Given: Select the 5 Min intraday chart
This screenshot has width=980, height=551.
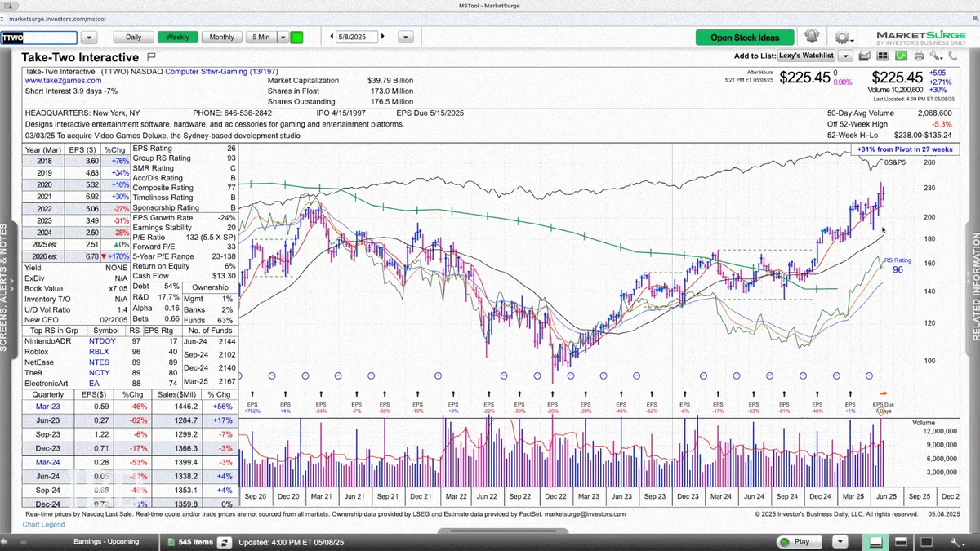Looking at the screenshot, I should [x=261, y=37].
